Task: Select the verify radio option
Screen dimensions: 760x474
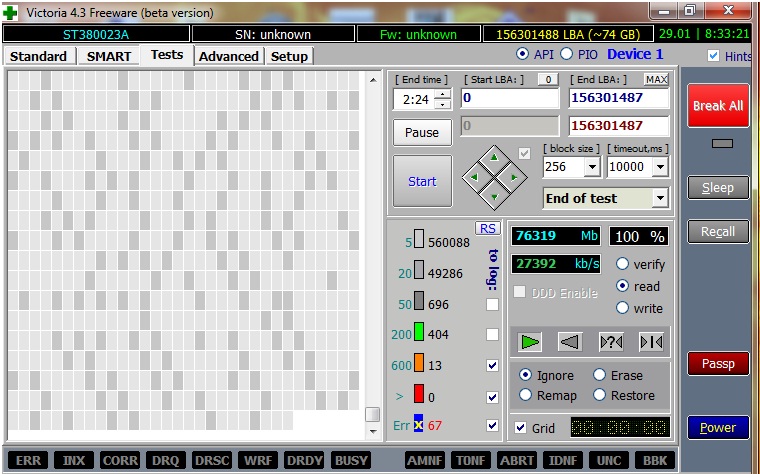Action: pos(623,264)
